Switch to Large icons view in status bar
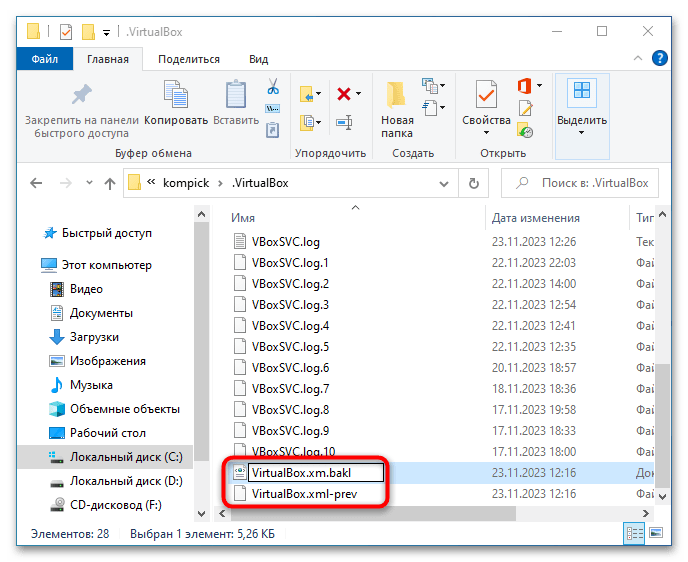The image size is (688, 562). click(x=656, y=533)
